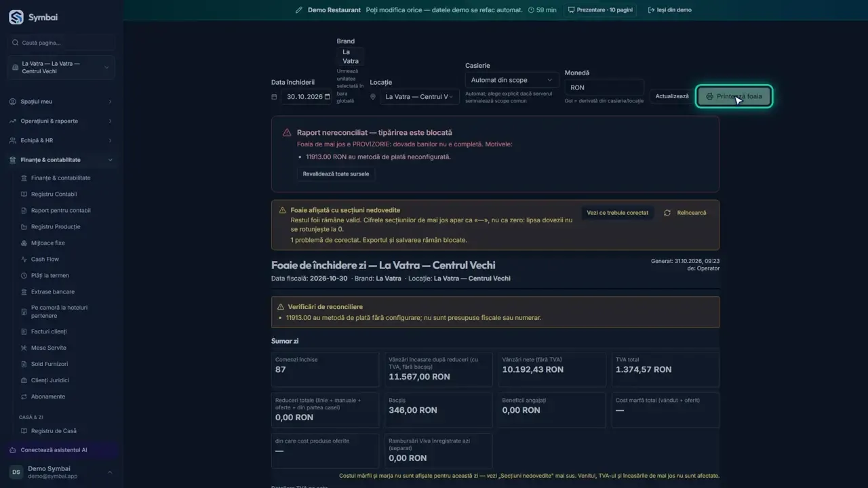
Task: Click the Clienți Juridici icon
Action: [24, 381]
